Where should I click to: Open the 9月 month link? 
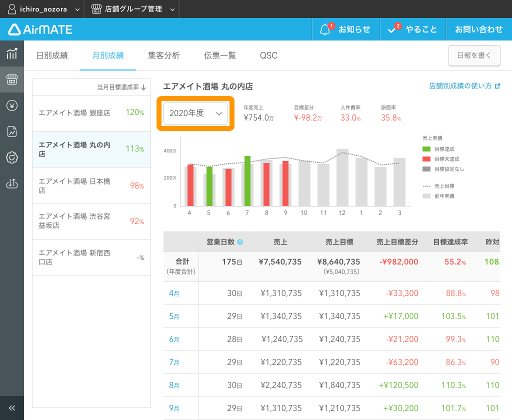[174, 408]
